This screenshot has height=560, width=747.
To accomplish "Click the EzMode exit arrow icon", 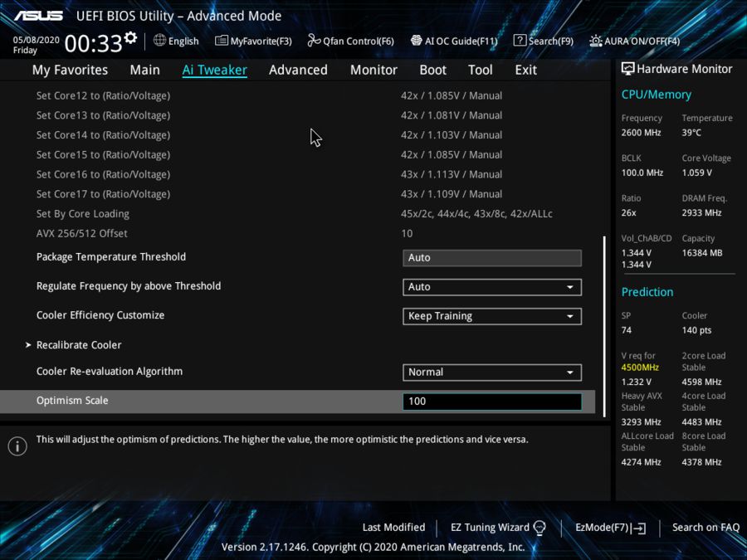I will [x=639, y=528].
